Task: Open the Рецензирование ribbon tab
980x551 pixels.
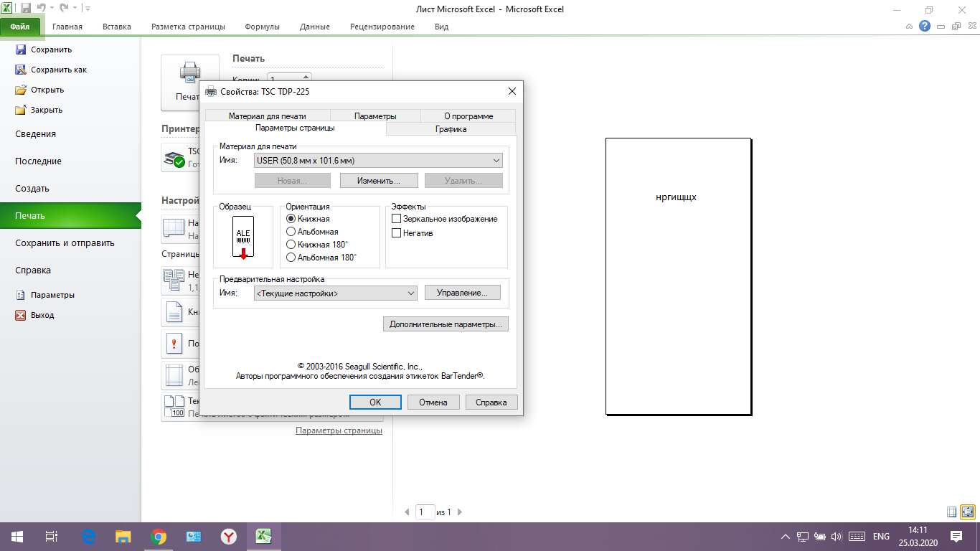Action: pos(382,27)
